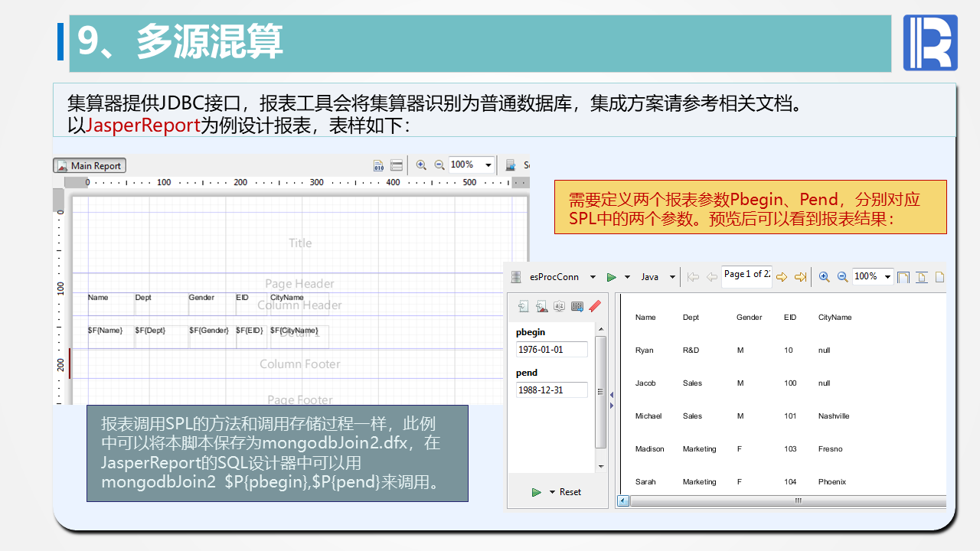Expand the preview zoom 100% combo box
The image size is (980, 551).
pyautogui.click(x=887, y=277)
